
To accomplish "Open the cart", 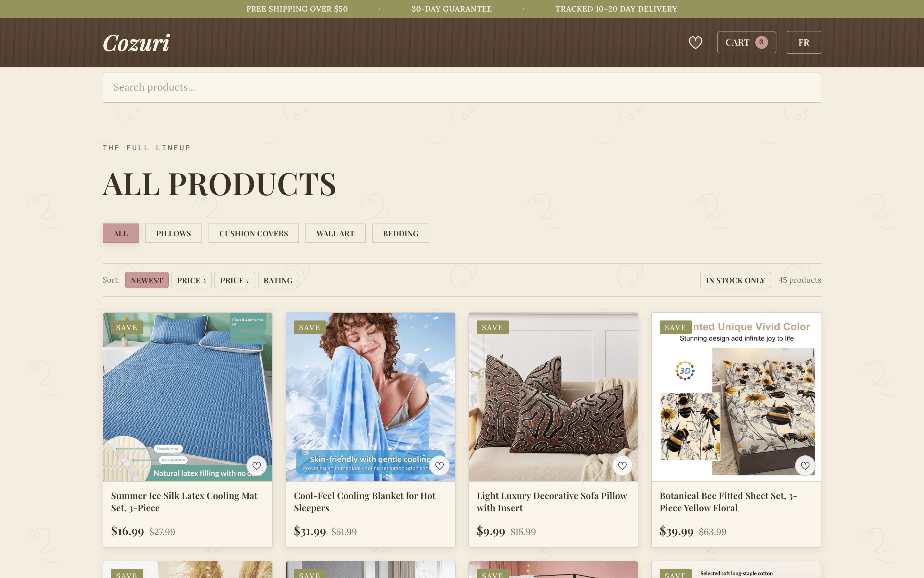I will tap(747, 42).
